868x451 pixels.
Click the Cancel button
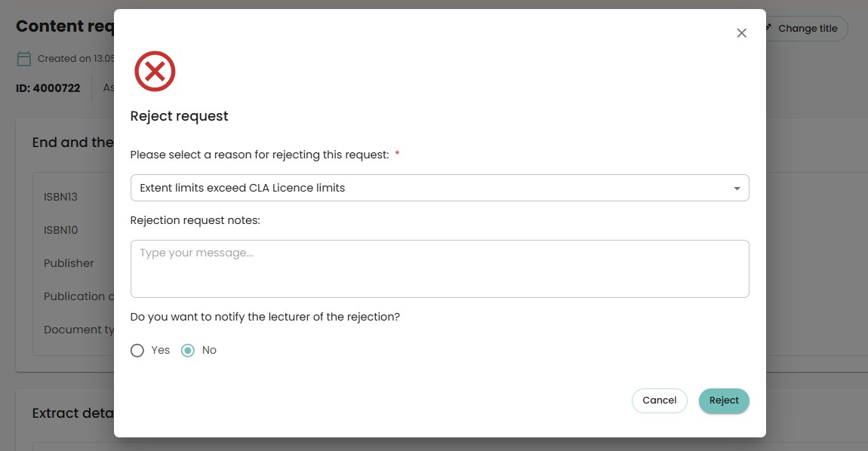tap(660, 400)
